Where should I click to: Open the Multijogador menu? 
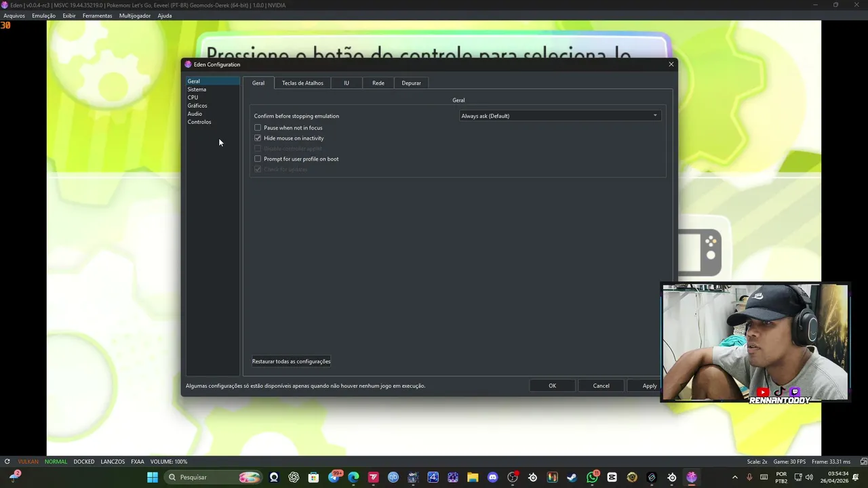[x=135, y=16]
